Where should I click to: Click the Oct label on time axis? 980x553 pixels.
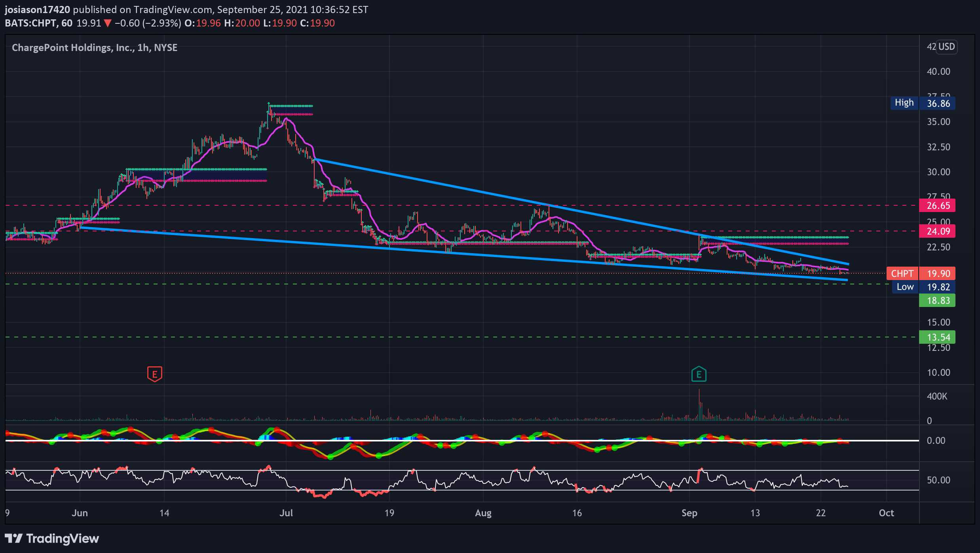[886, 513]
